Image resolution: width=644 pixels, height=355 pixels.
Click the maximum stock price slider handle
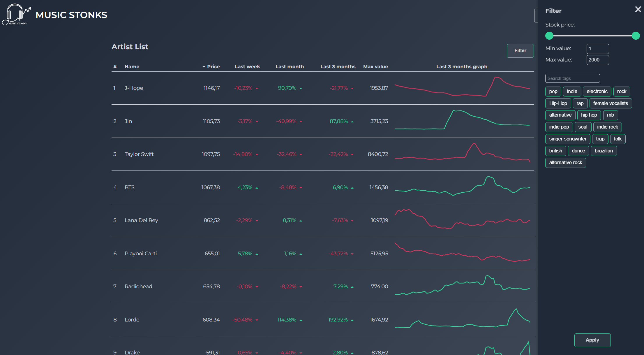[636, 36]
